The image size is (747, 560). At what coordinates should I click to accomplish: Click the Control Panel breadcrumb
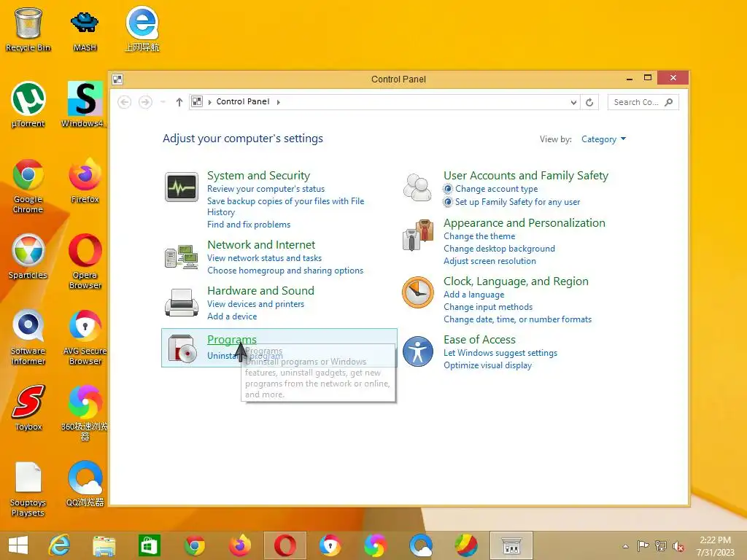pos(242,101)
